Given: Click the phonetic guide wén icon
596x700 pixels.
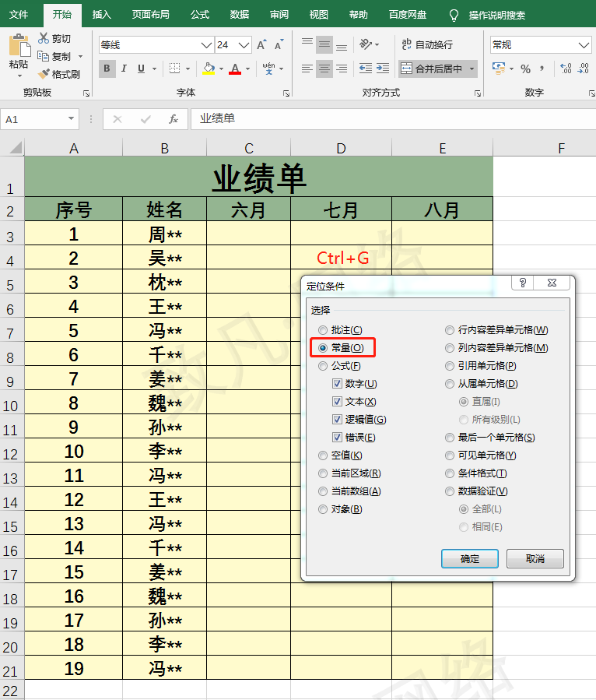Looking at the screenshot, I should point(268,69).
